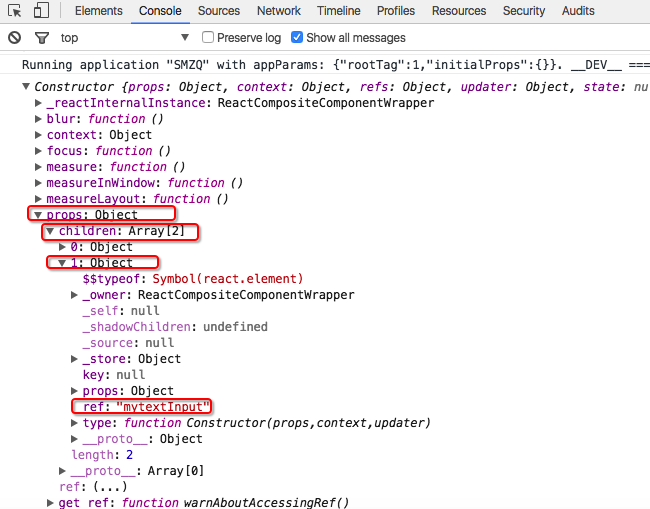Image resolution: width=650 pixels, height=509 pixels.
Task: Select the Security tab
Action: click(x=523, y=11)
